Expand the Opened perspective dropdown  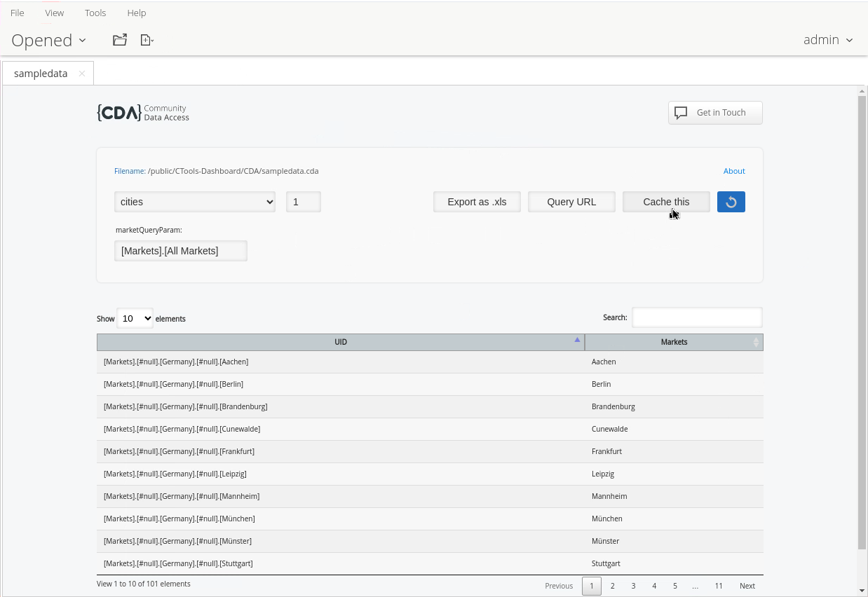pos(48,40)
